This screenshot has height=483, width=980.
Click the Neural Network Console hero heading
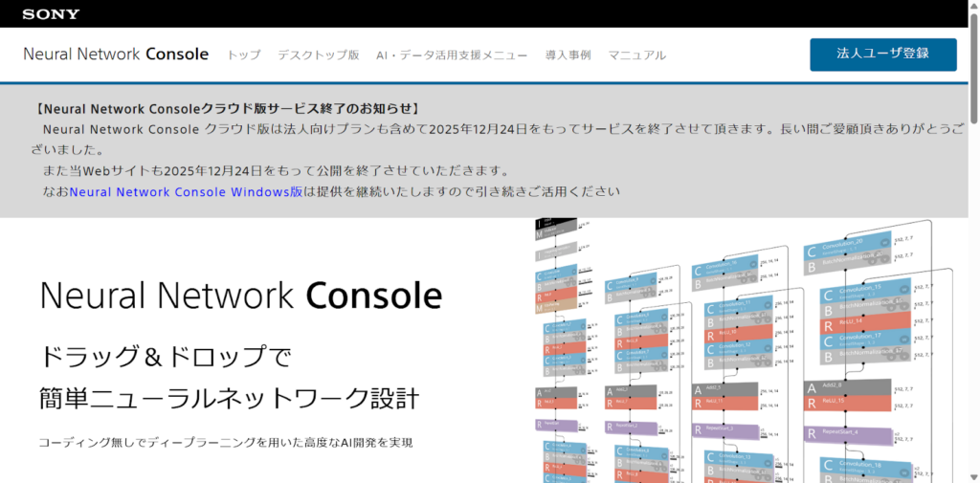pyautogui.click(x=240, y=296)
